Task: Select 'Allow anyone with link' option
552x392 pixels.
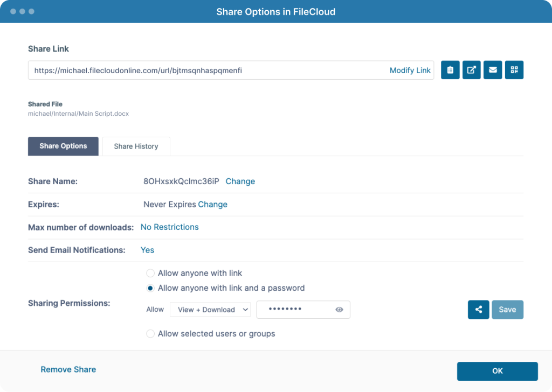Action: (150, 274)
